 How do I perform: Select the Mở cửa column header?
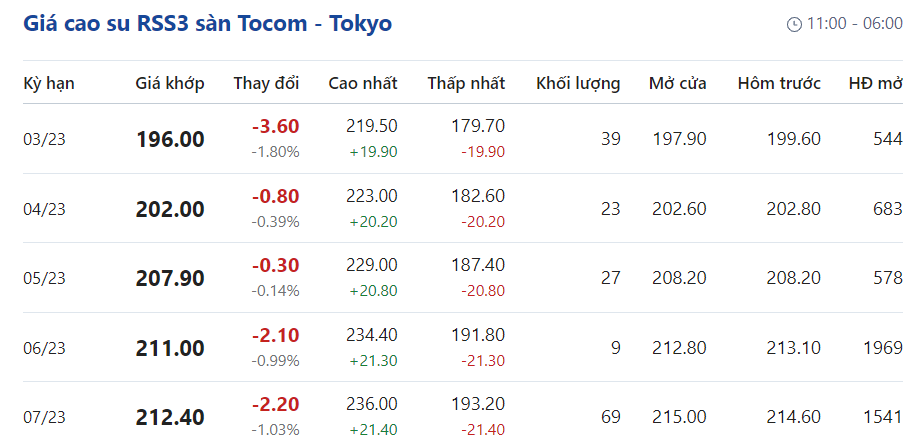coord(677,84)
